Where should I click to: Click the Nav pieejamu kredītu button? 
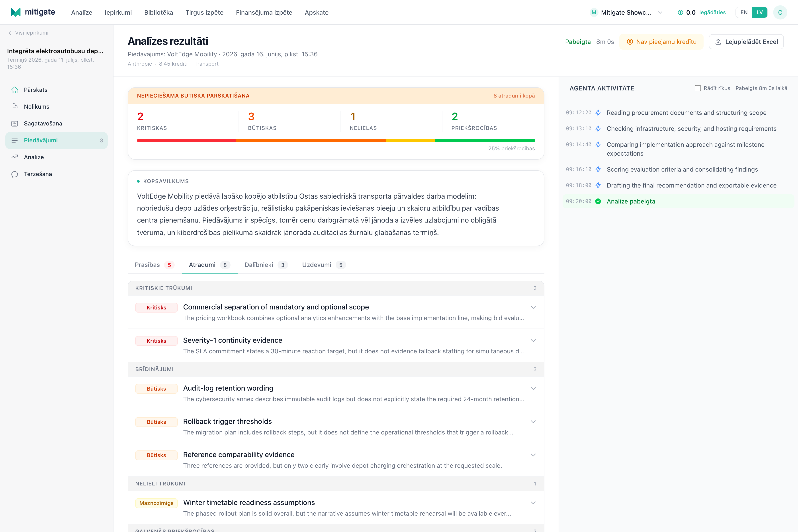point(661,42)
